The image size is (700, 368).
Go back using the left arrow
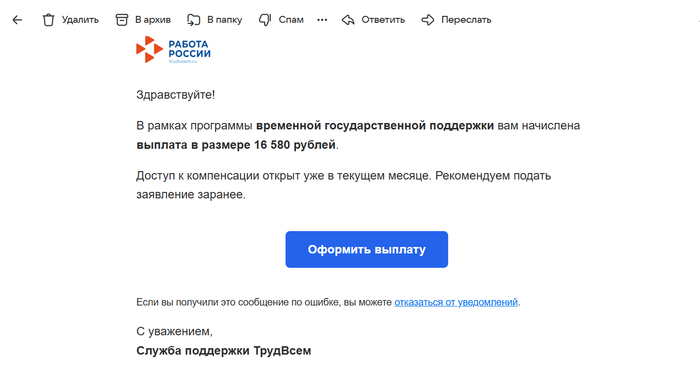[17, 20]
